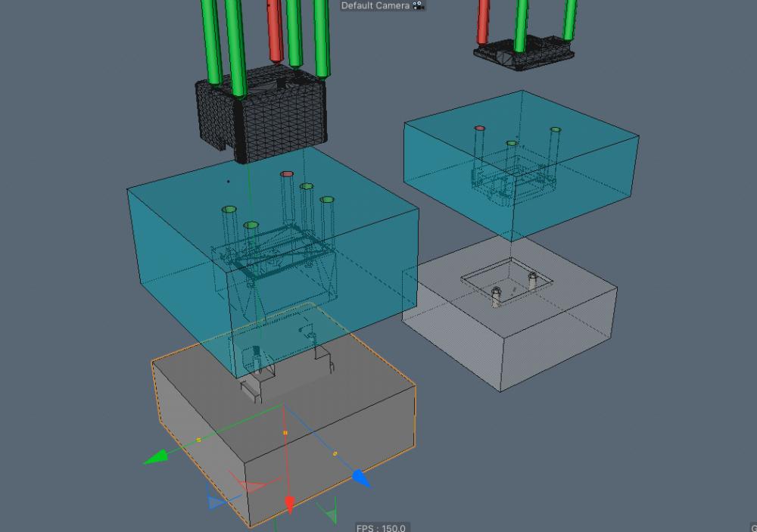Image resolution: width=757 pixels, height=532 pixels.
Task: Click the green move-axis arrow cone
Action: tap(156, 457)
